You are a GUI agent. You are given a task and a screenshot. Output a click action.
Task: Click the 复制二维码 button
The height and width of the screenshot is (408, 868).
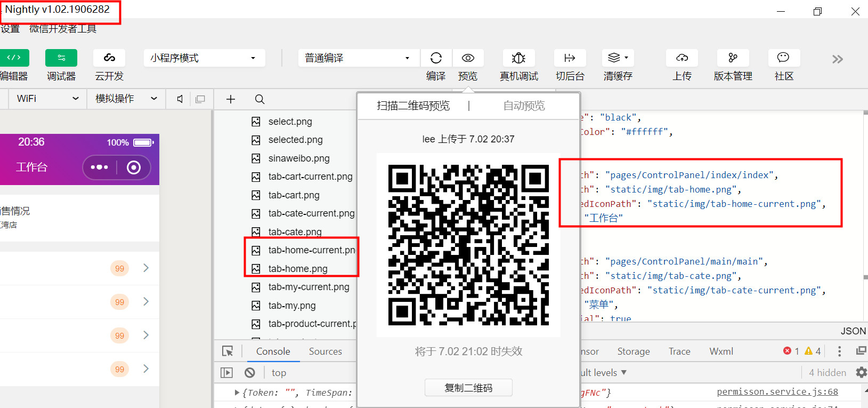point(468,388)
